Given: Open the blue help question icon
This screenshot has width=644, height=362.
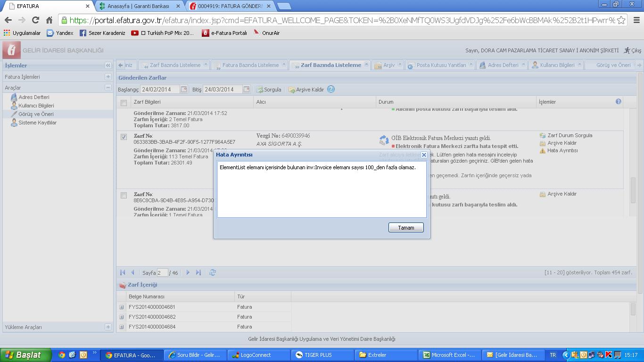Looking at the screenshot, I should [331, 89].
